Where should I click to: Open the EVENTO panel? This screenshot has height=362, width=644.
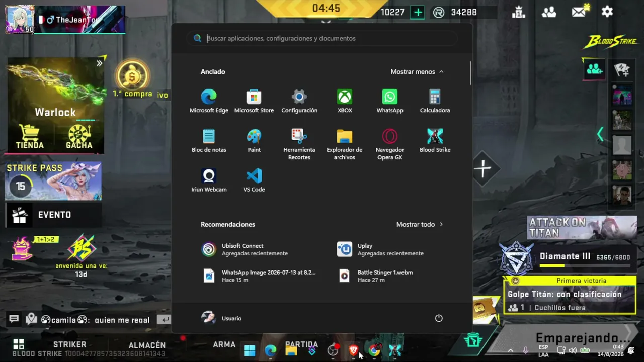(x=53, y=215)
